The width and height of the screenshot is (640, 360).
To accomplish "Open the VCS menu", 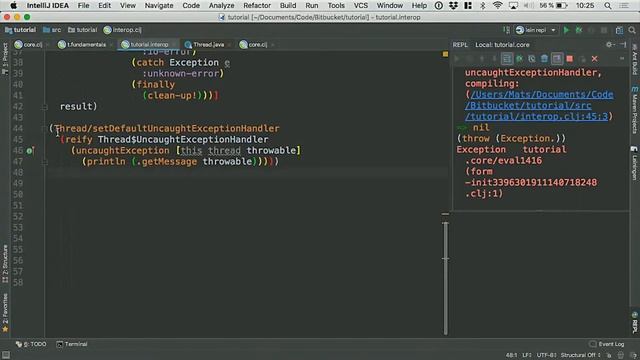I will 360,6.
